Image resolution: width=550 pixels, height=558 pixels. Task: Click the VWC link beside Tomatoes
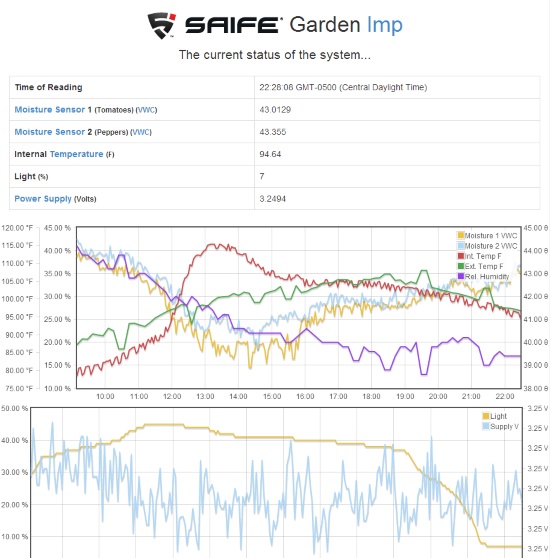pos(147,110)
